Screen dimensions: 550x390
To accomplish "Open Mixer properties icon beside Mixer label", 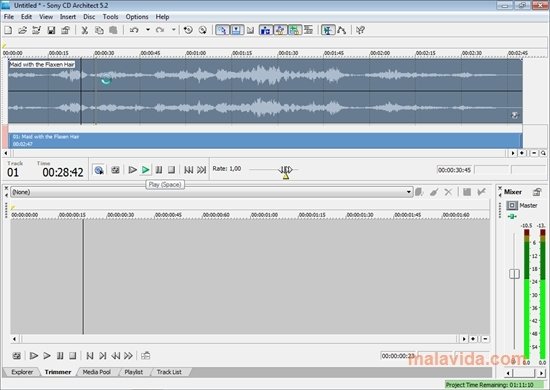I will [x=537, y=192].
